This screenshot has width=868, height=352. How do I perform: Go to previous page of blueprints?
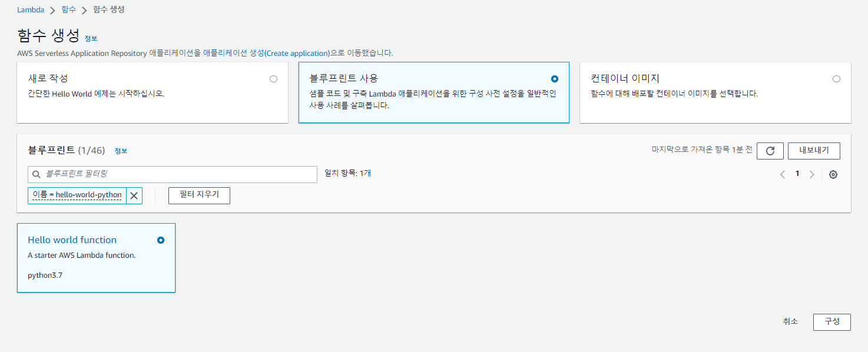pyautogui.click(x=783, y=174)
